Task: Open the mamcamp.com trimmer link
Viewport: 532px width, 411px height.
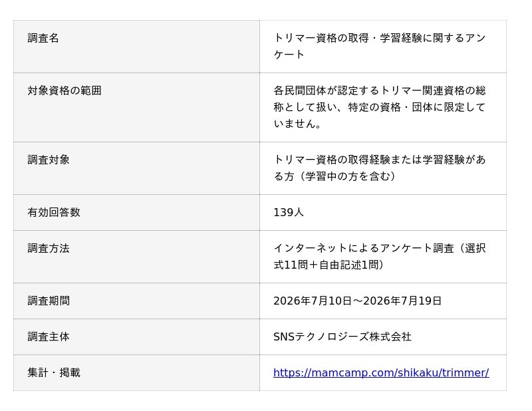Action: point(381,372)
